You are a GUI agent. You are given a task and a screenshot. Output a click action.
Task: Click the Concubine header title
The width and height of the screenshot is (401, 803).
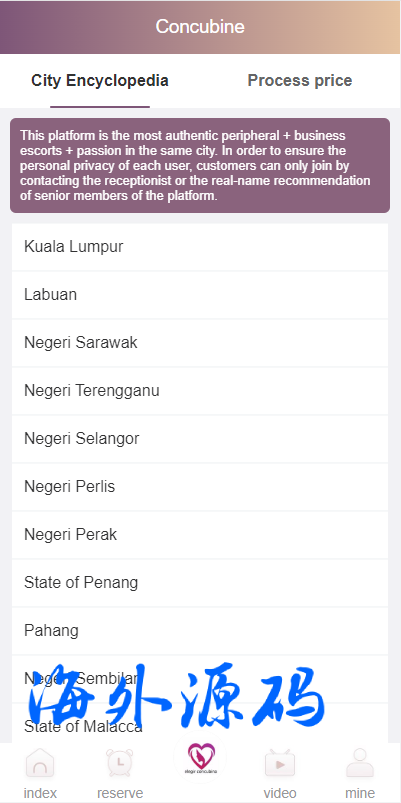tap(200, 27)
